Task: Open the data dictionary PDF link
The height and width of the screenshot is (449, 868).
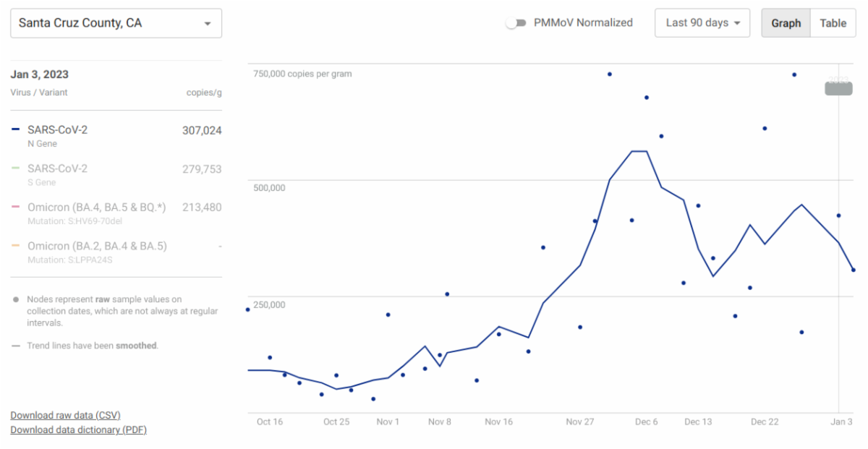Action: [78, 429]
